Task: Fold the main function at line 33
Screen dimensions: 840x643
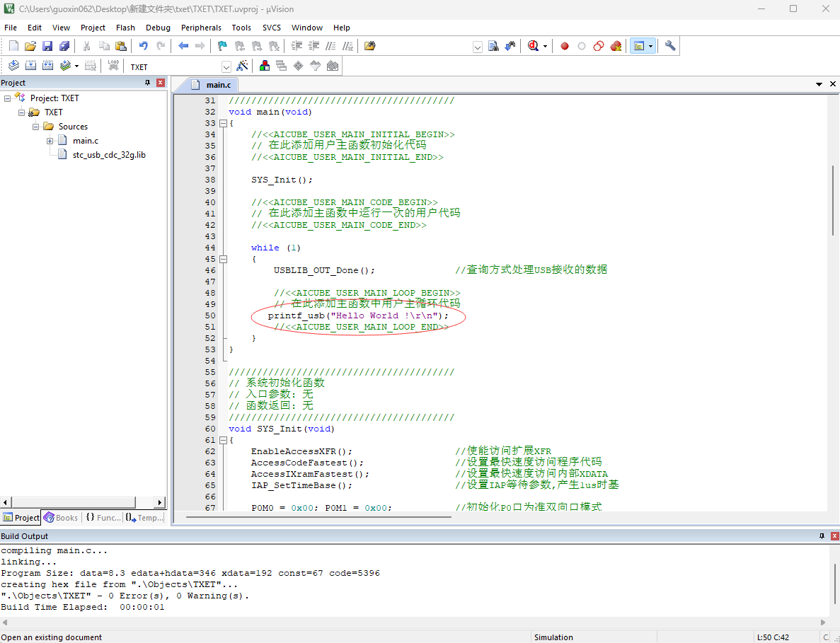Action: click(224, 123)
